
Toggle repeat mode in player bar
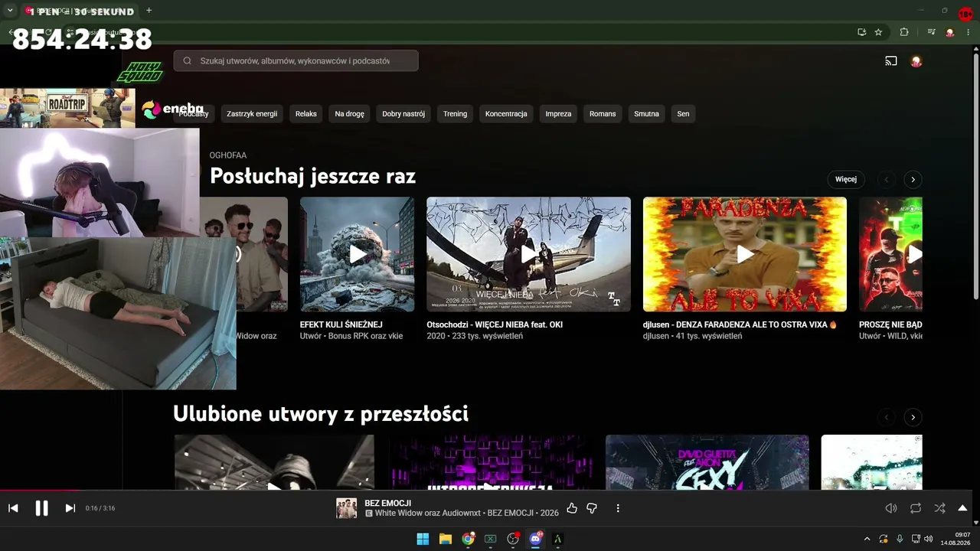click(x=916, y=508)
